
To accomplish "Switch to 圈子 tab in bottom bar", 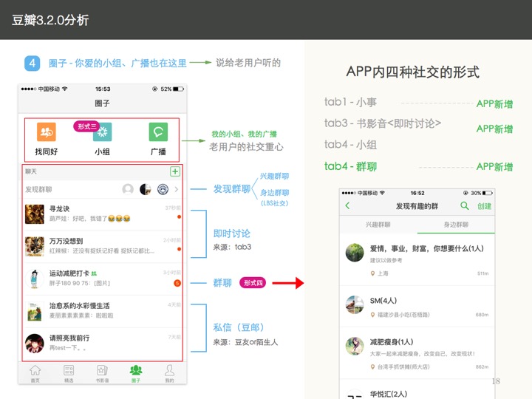I will pos(136,374).
